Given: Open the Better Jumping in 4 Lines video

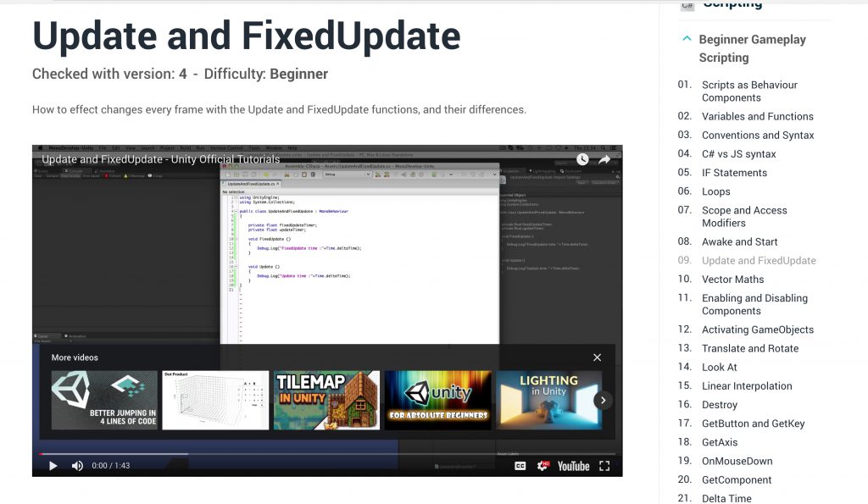Looking at the screenshot, I should [104, 400].
